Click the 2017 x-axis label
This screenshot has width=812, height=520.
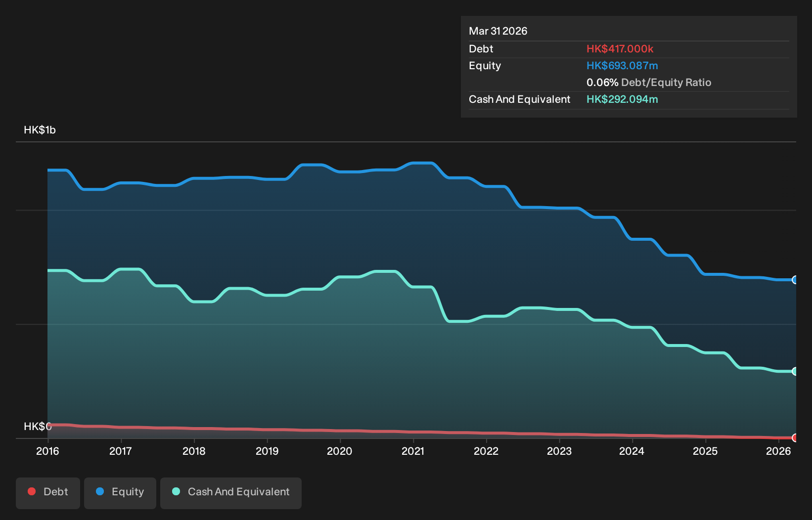(121, 451)
